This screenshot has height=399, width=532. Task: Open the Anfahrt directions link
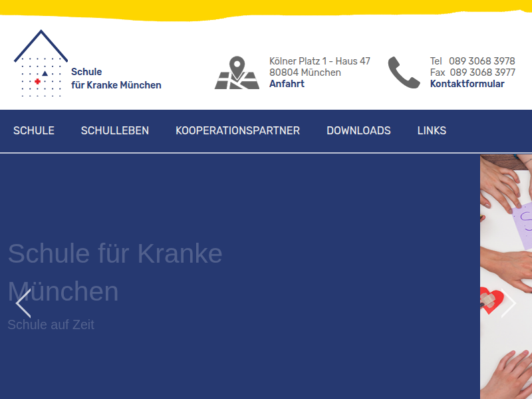[x=287, y=84]
